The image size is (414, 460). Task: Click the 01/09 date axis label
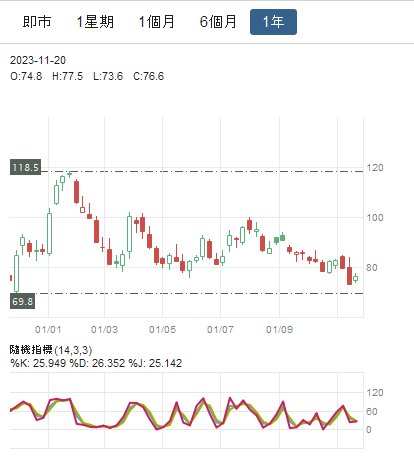(x=279, y=330)
